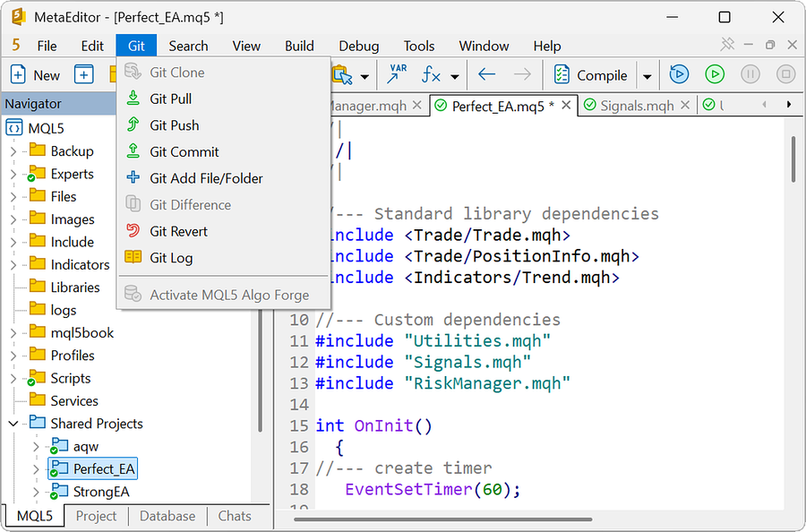The image size is (806, 532).
Task: Click the pin toolbar icon near Help
Action: [727, 45]
